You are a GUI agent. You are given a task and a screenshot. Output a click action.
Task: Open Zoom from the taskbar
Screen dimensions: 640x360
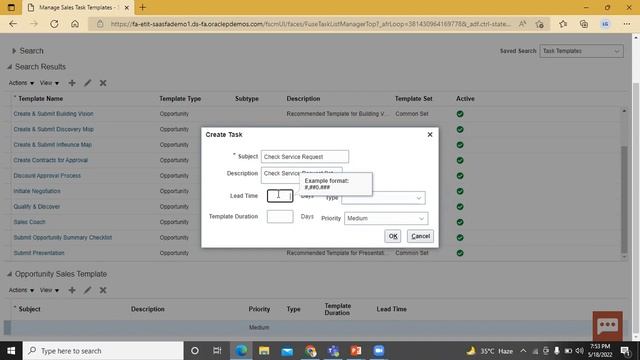pos(379,351)
